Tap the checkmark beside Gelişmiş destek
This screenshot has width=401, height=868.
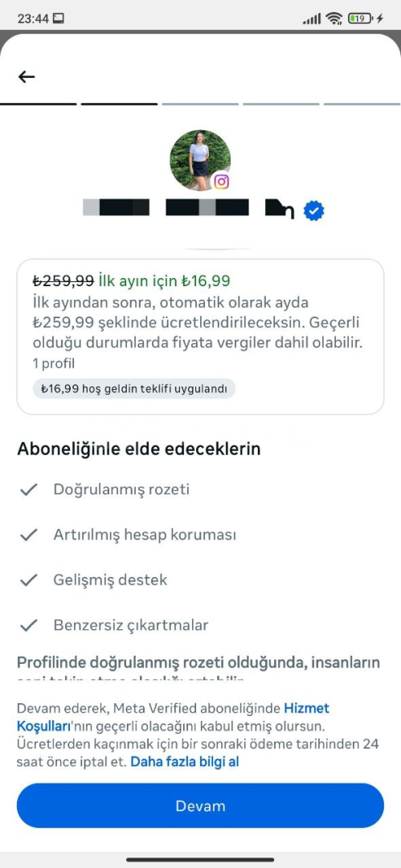point(28,580)
